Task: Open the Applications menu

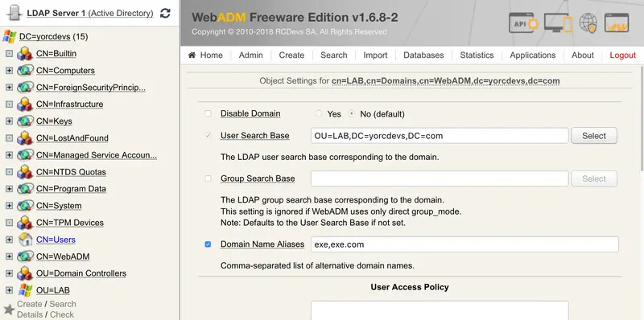Action: pyautogui.click(x=533, y=55)
